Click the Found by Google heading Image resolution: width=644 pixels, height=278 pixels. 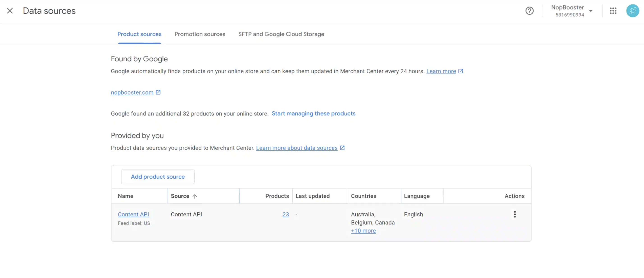[139, 59]
